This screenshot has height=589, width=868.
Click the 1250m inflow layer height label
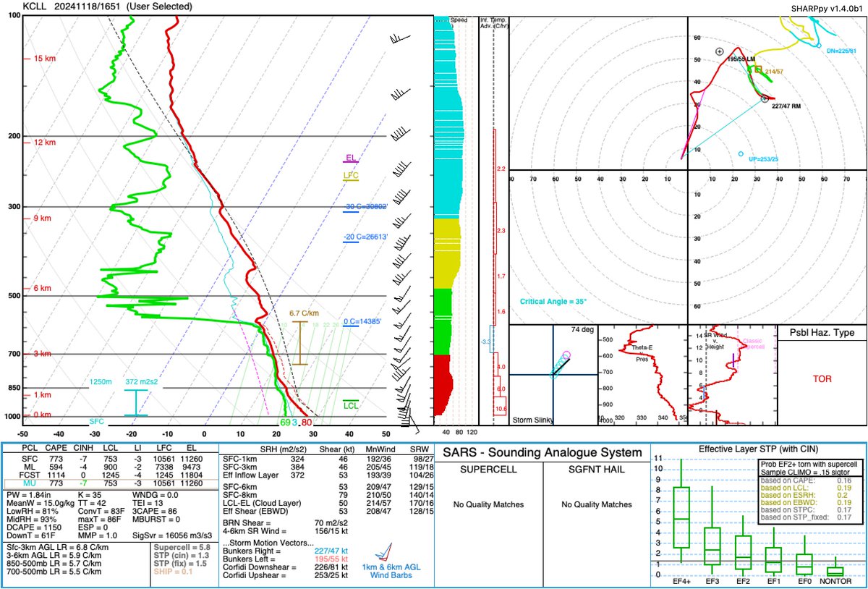coord(102,382)
